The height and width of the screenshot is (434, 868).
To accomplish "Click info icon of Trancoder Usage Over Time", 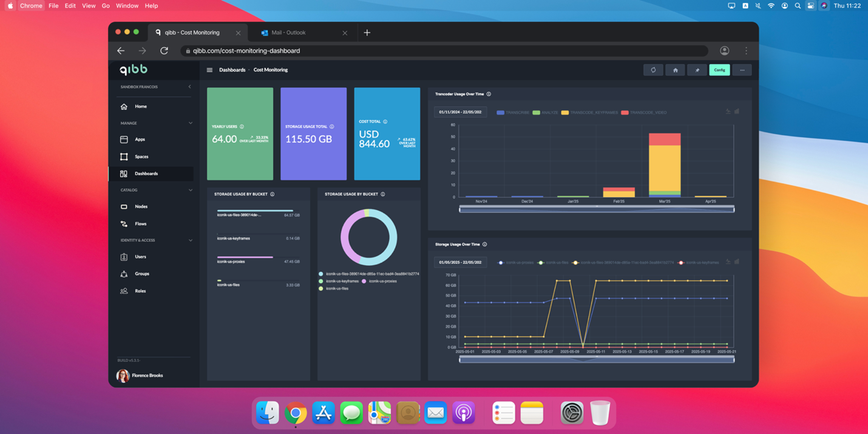I will (489, 94).
